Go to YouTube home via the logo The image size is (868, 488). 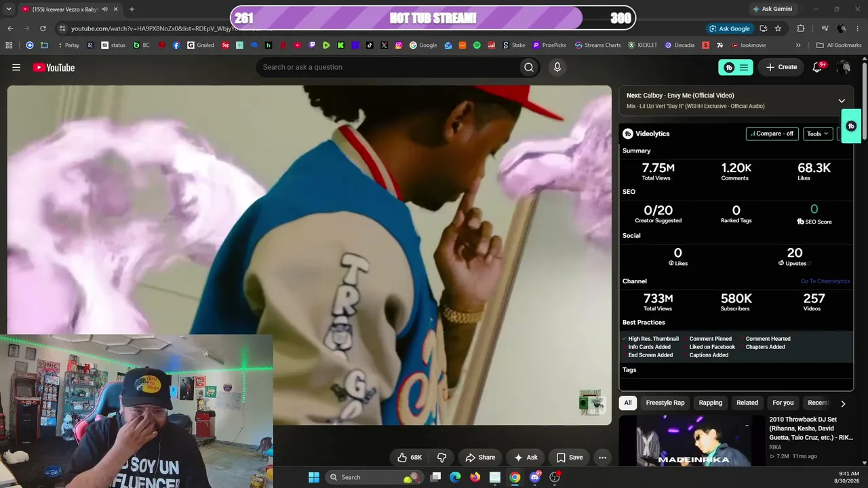pyautogui.click(x=54, y=67)
